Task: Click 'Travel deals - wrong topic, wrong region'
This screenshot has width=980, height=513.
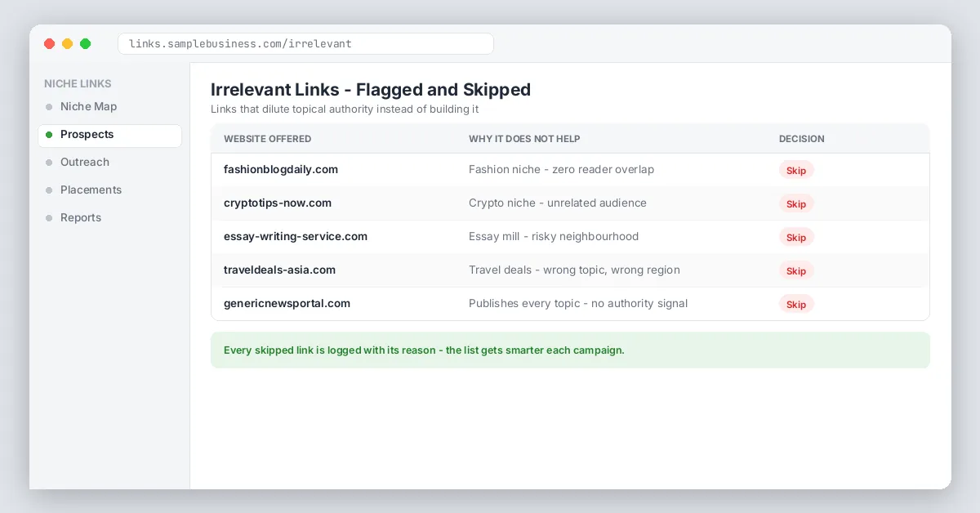Action: click(x=574, y=270)
